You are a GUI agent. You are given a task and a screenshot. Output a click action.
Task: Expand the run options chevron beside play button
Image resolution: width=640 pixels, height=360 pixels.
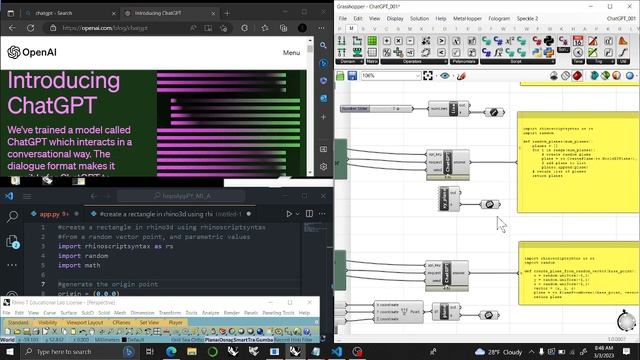[298, 213]
